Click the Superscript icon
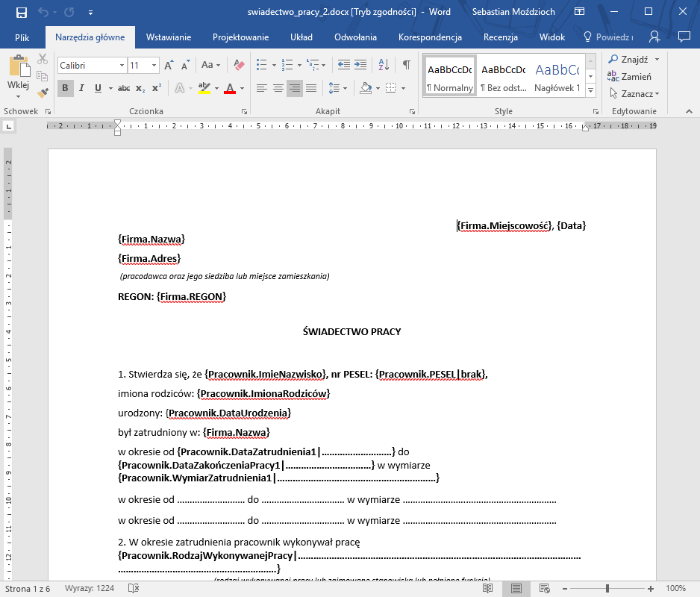This screenshot has height=597, width=700. [157, 88]
